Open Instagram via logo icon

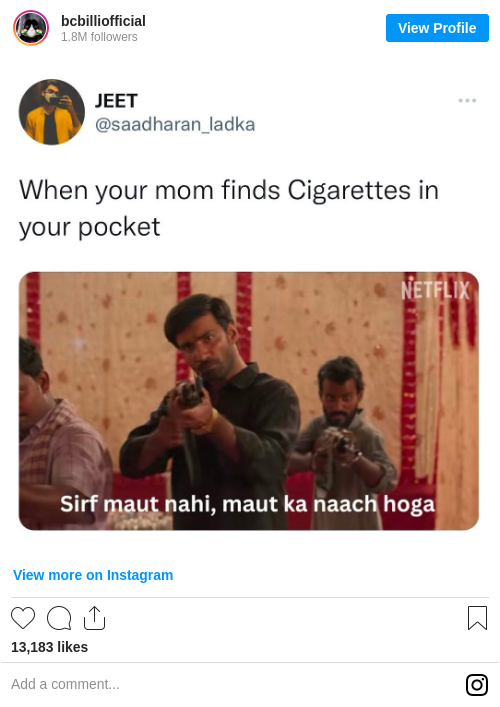(477, 685)
